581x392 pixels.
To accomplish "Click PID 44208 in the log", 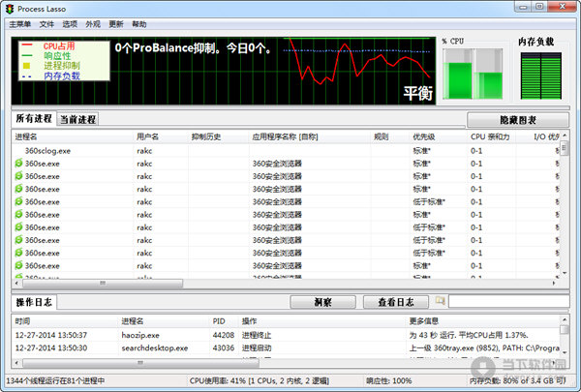I will 224,335.
